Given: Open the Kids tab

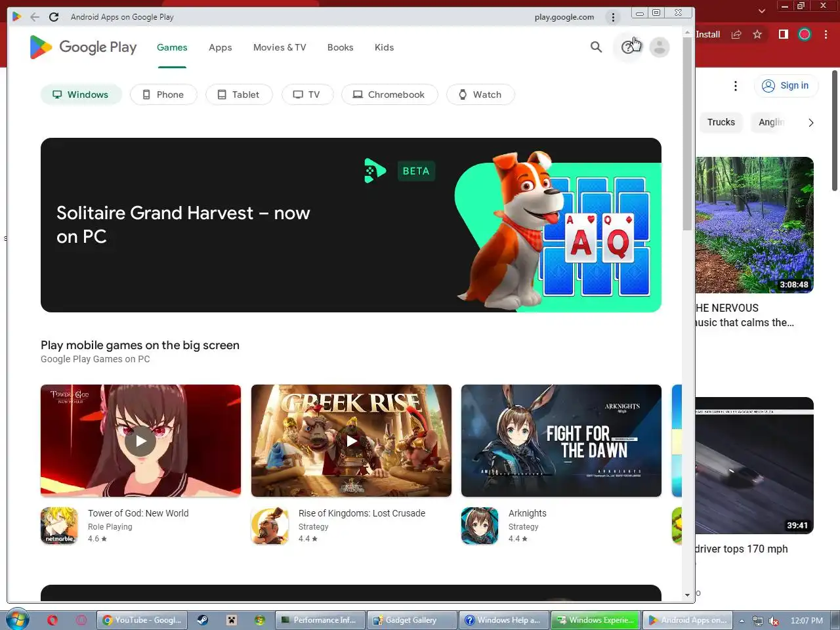Looking at the screenshot, I should point(384,47).
